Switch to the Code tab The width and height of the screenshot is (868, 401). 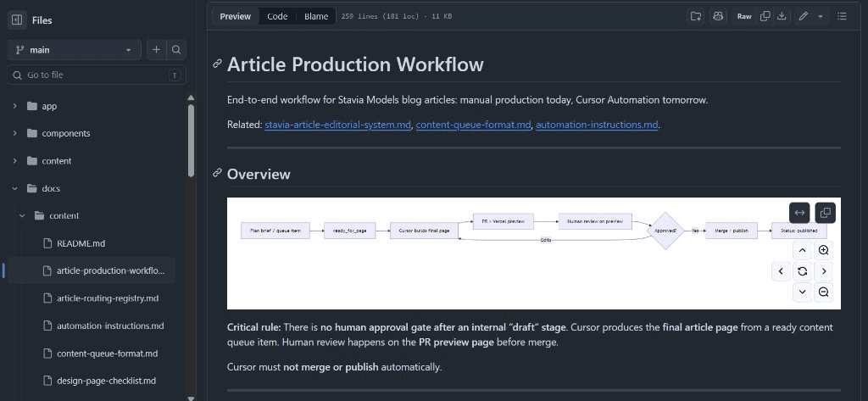[x=277, y=17]
